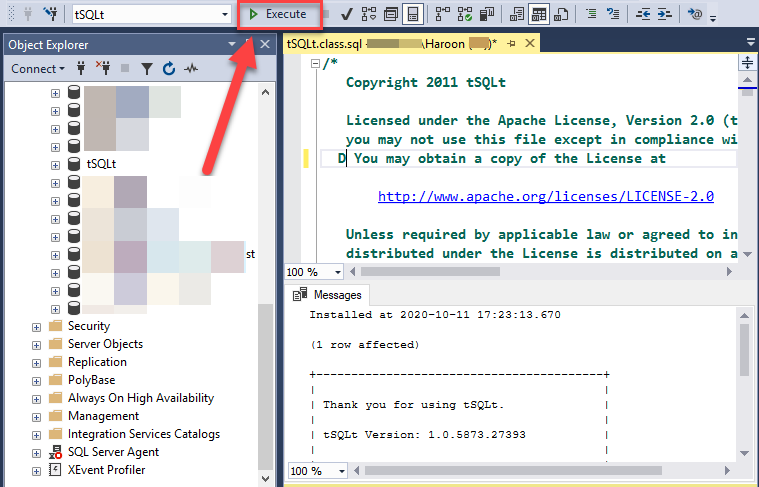
Task: Click Object Explorer scroll down arrow
Action: pos(265,478)
